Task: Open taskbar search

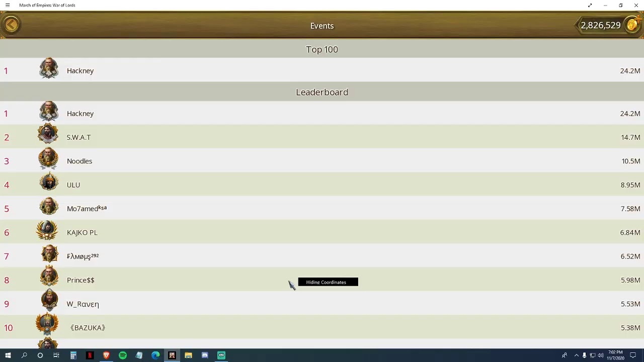Action: [24, 355]
